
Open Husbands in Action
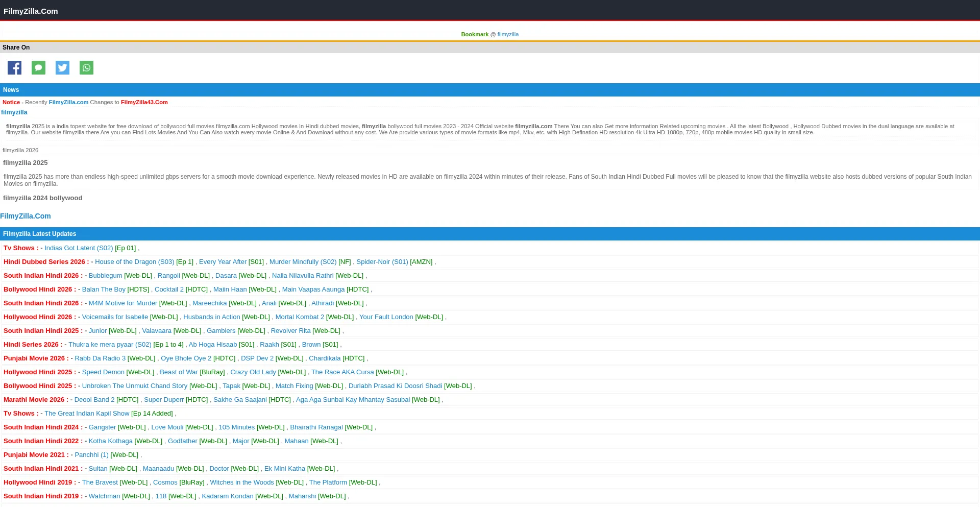pos(212,317)
